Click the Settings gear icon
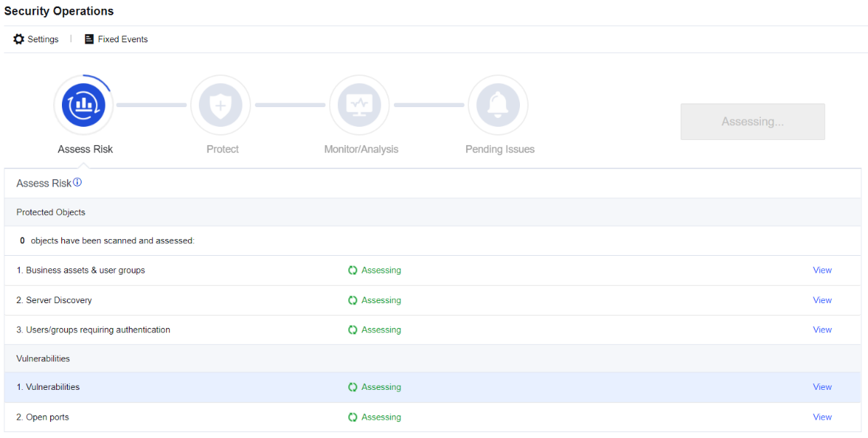The width and height of the screenshot is (868, 438). tap(19, 39)
